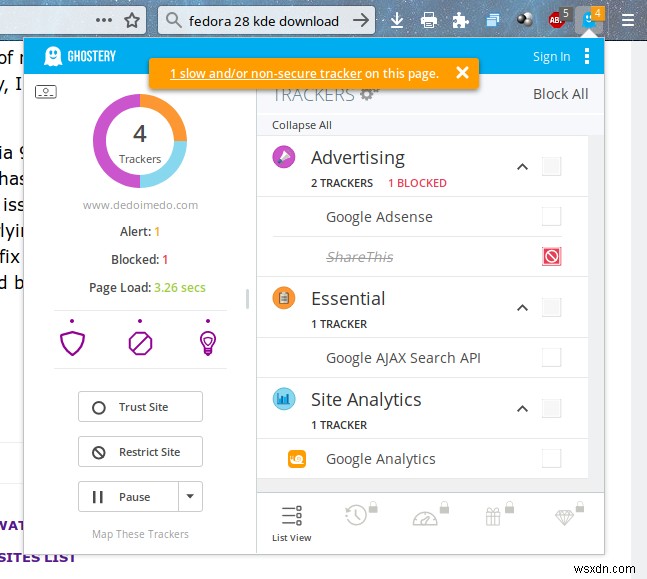The width and height of the screenshot is (647, 579).
Task: Click Block All trackers
Action: click(x=560, y=94)
